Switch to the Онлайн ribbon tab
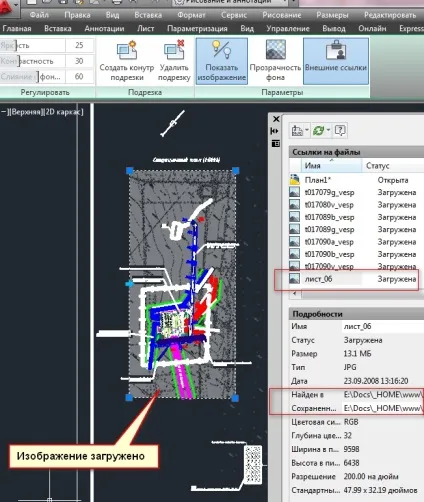Image resolution: width=424 pixels, height=502 pixels. [x=372, y=29]
